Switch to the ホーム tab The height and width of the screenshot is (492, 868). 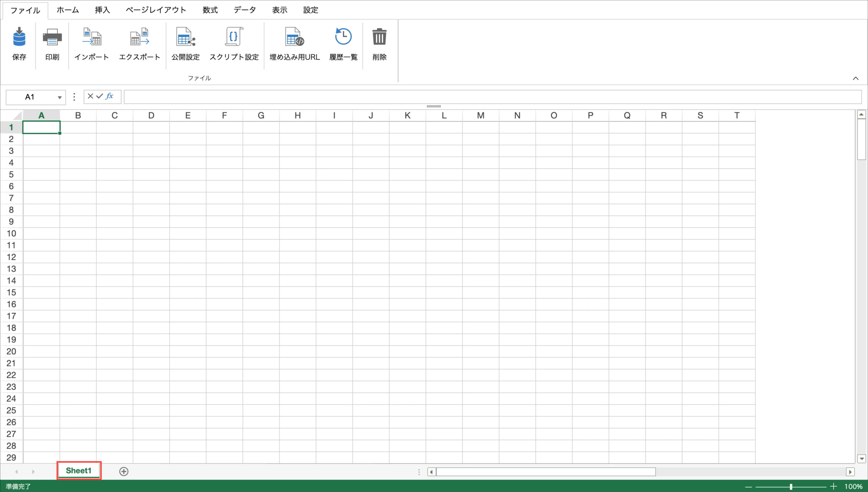pos(68,10)
